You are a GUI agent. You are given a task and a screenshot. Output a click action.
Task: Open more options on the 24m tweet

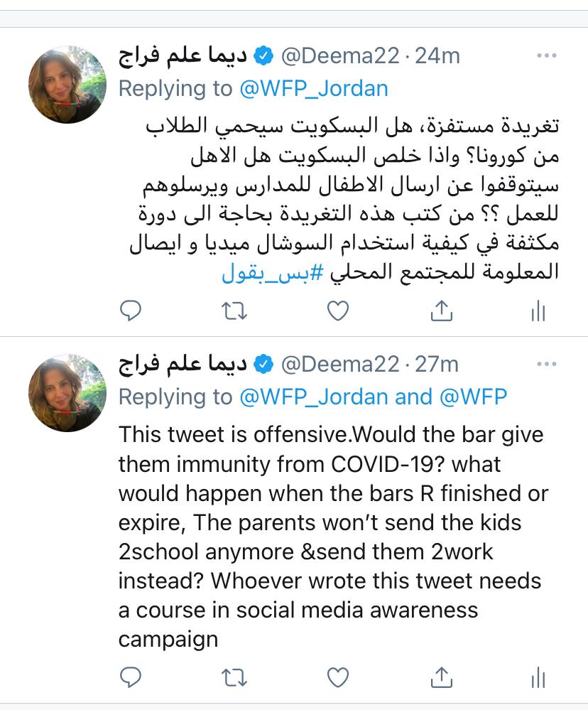[547, 55]
